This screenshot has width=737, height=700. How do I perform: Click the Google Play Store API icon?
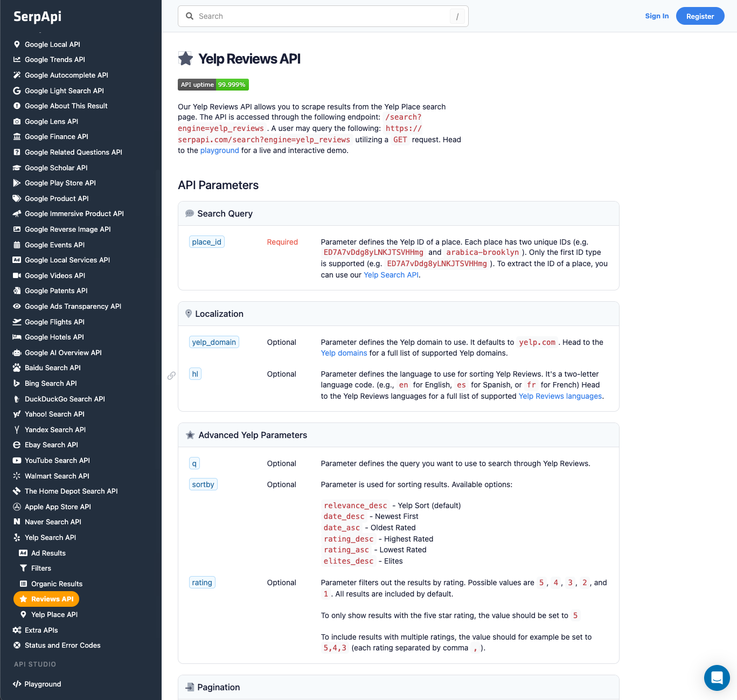[17, 183]
